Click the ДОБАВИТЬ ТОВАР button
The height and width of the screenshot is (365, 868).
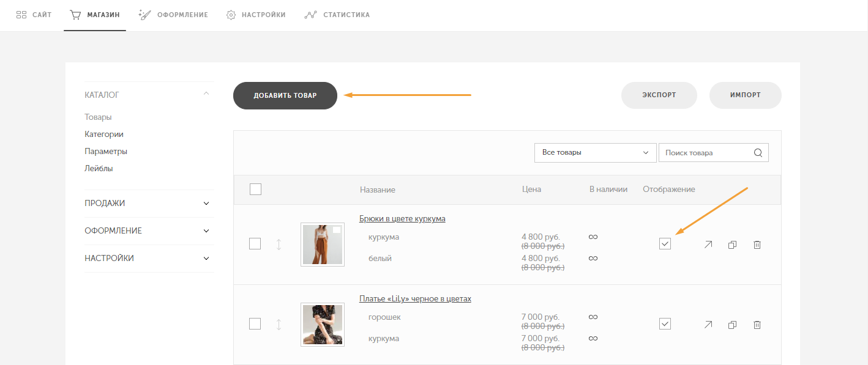click(285, 95)
